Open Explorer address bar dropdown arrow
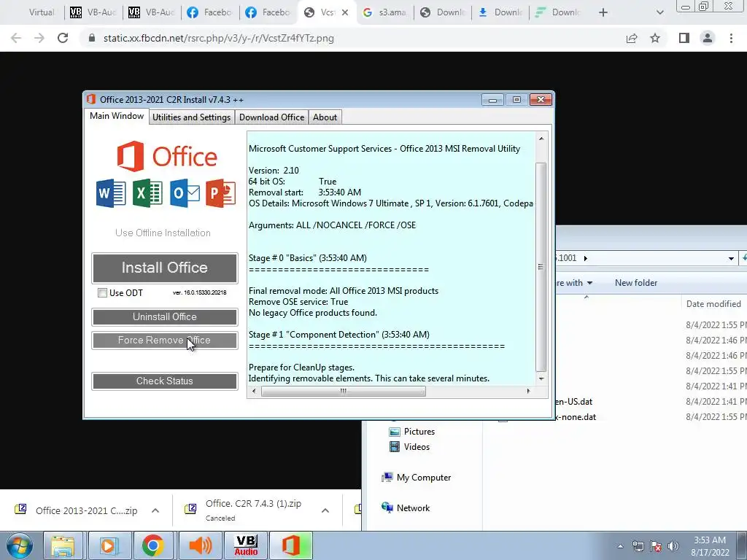The height and width of the screenshot is (560, 747). (731, 258)
